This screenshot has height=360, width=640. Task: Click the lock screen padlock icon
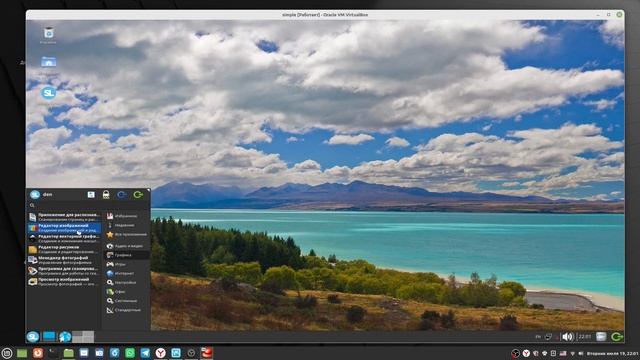tap(106, 195)
